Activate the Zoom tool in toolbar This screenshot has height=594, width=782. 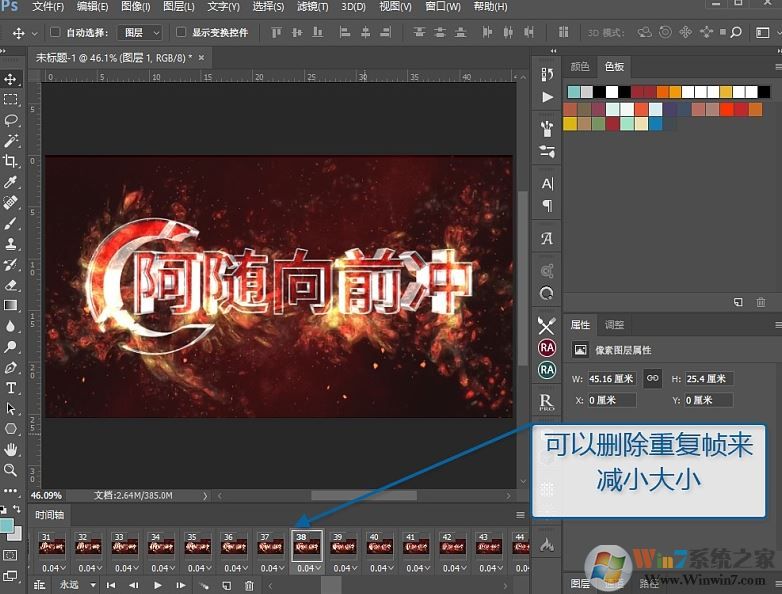click(x=11, y=470)
